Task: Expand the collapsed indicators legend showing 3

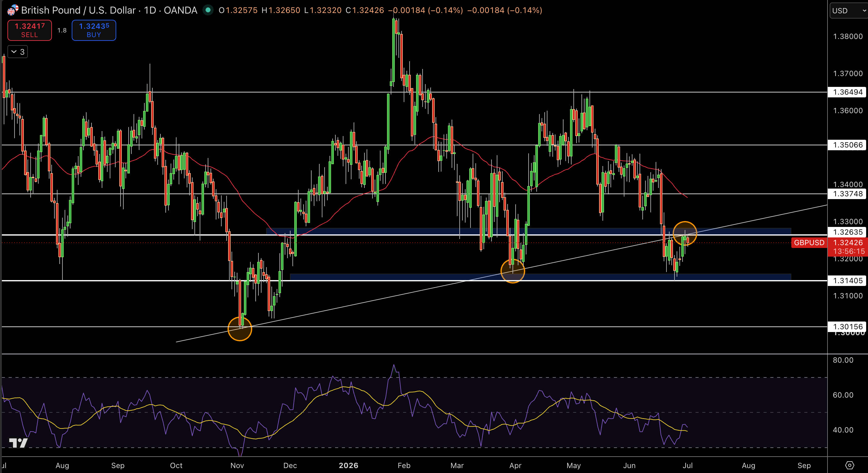Action: pos(18,52)
